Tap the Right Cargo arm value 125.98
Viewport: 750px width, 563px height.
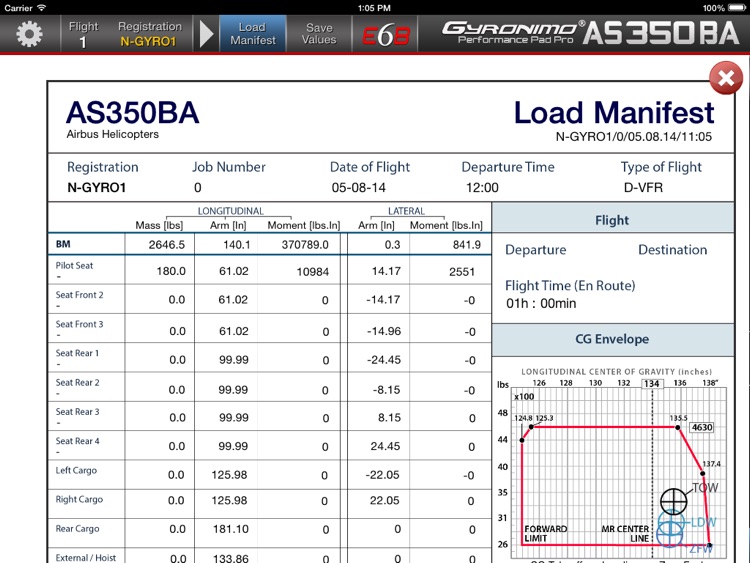(229, 500)
